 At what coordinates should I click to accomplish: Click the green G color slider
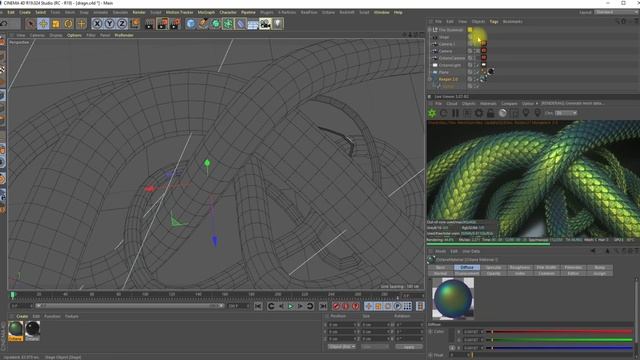pyautogui.click(x=559, y=340)
